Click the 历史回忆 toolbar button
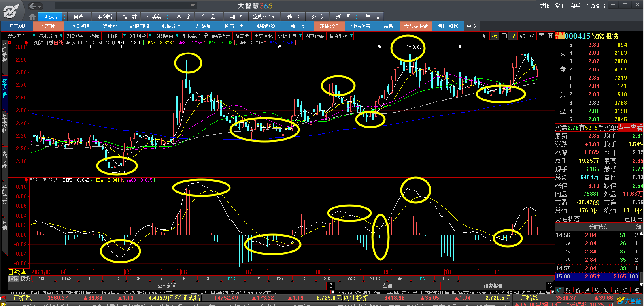This screenshot has height=306, width=644. tap(263, 36)
